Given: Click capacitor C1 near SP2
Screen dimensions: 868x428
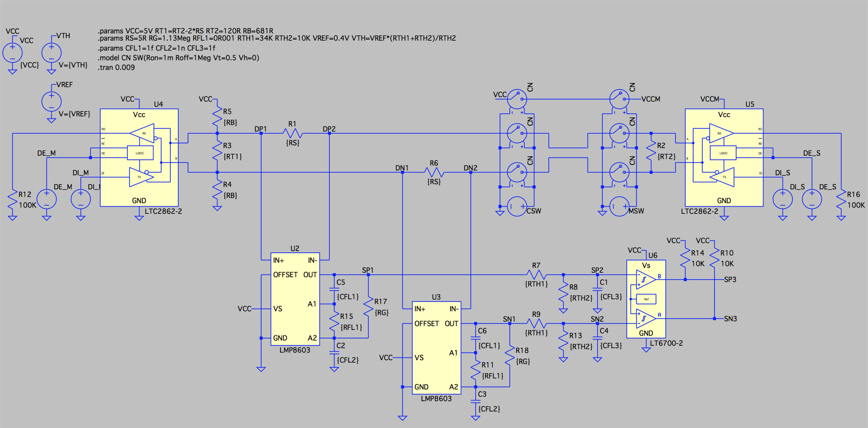Looking at the screenshot, I should pos(597,289).
